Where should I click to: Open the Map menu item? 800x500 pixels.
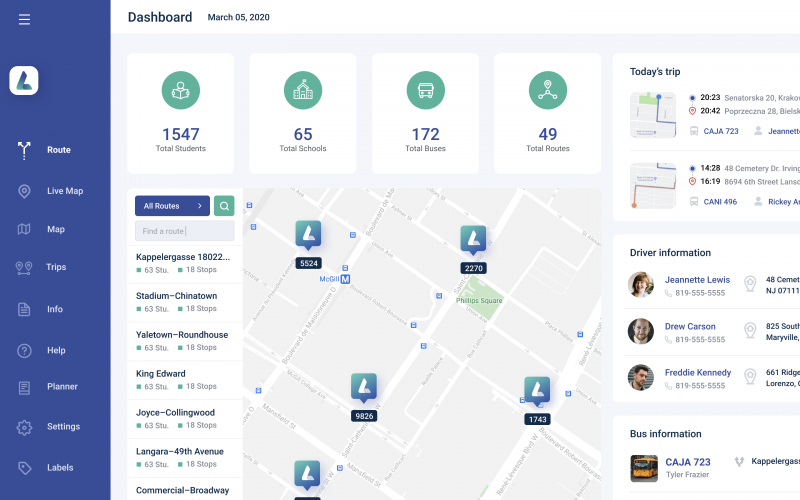(x=56, y=229)
